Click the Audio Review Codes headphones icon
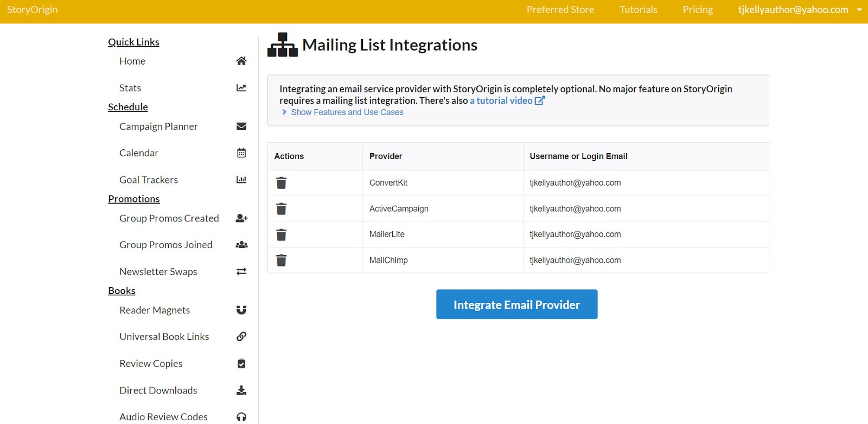This screenshot has height=424, width=868. pyautogui.click(x=241, y=417)
